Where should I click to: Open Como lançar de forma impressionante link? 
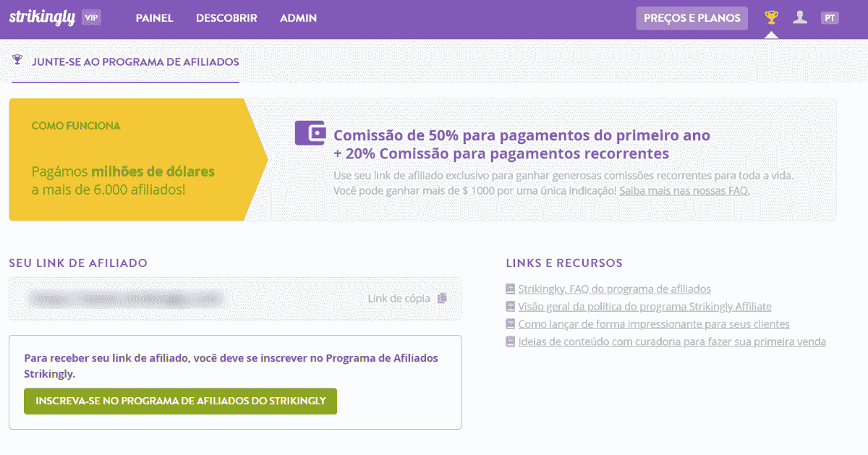pos(654,324)
